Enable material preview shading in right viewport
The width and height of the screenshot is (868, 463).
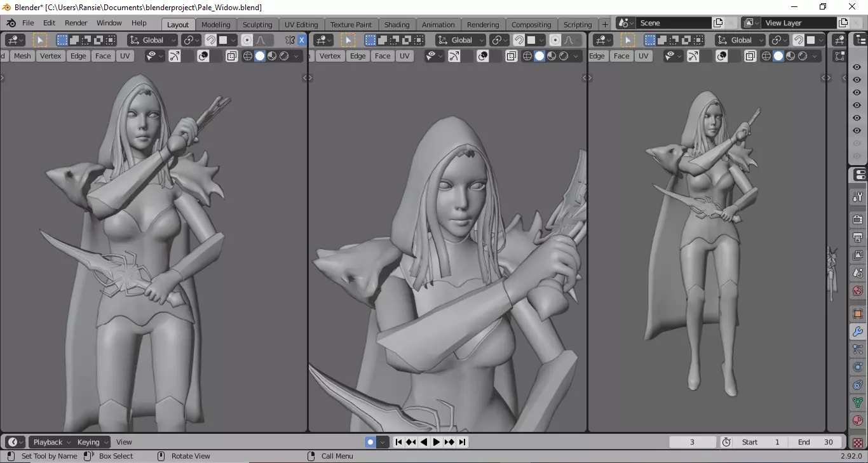tap(790, 56)
